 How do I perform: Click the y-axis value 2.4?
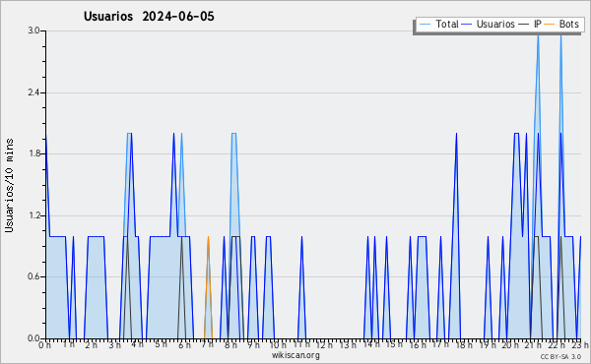33,92
